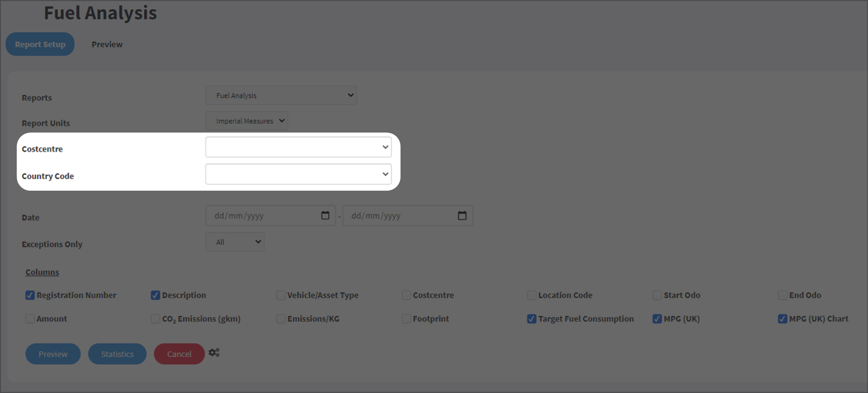Check the Start Odo column
868x393 pixels.
click(657, 295)
